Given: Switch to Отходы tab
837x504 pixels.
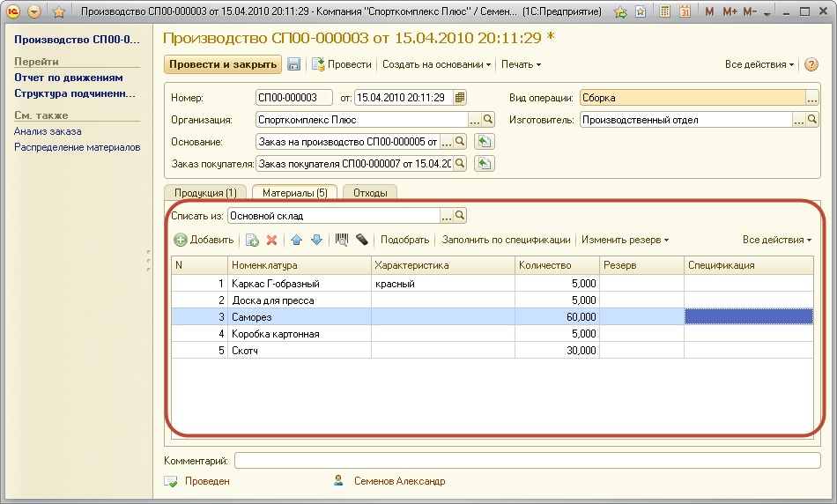Looking at the screenshot, I should click(x=370, y=193).
